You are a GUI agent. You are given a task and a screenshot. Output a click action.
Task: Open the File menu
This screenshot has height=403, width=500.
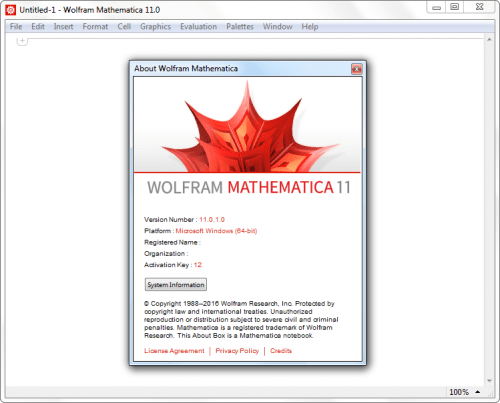click(x=16, y=27)
